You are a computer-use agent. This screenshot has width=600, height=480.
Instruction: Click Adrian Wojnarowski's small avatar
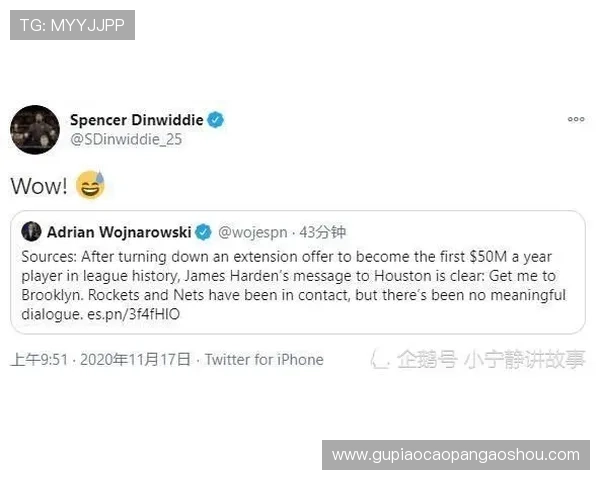click(31, 232)
